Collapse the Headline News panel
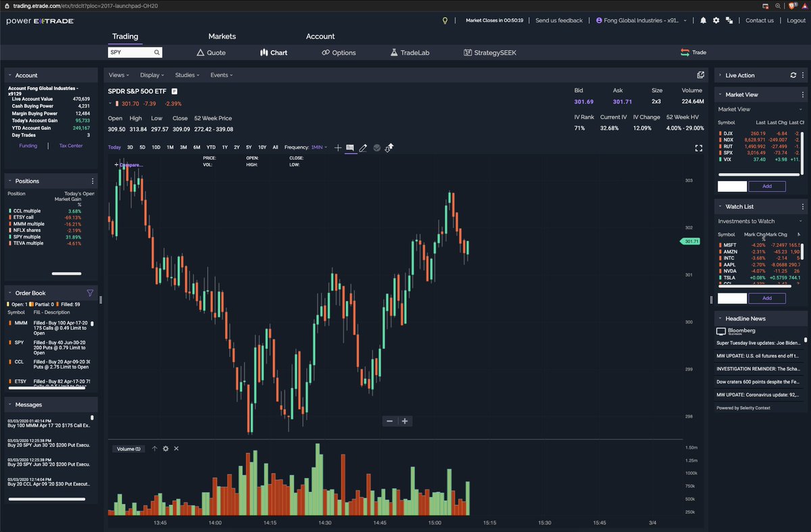This screenshot has width=811, height=532. point(720,318)
